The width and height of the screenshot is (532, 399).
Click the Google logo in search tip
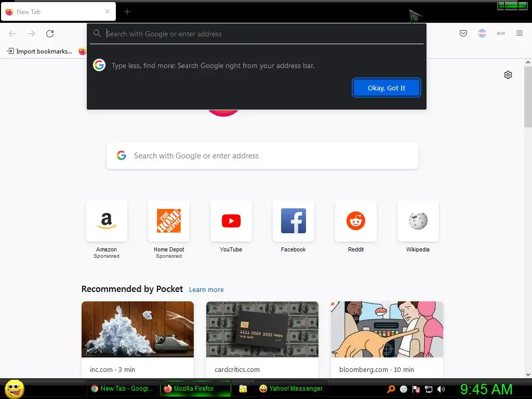pos(99,65)
